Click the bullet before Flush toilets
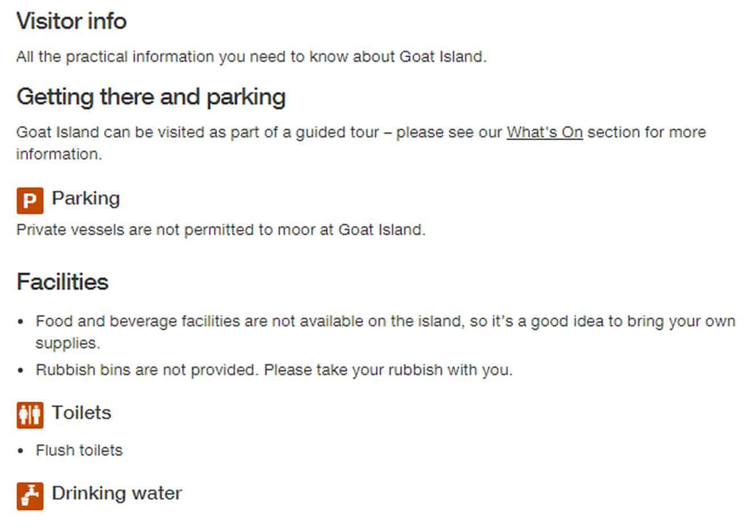The height and width of the screenshot is (532, 756). click(21, 451)
